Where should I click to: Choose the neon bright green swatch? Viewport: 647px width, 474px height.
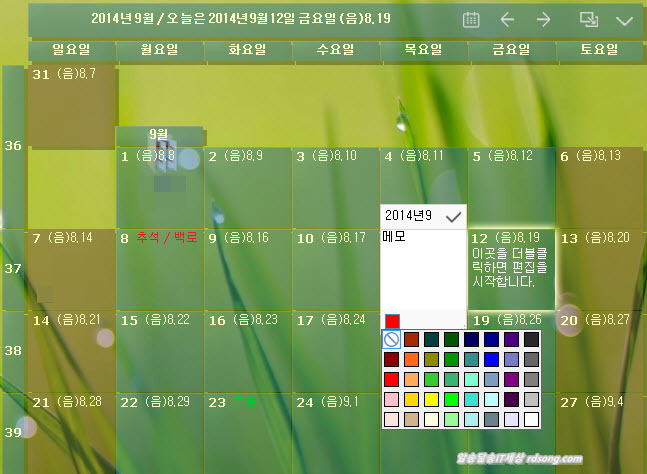pos(451,399)
